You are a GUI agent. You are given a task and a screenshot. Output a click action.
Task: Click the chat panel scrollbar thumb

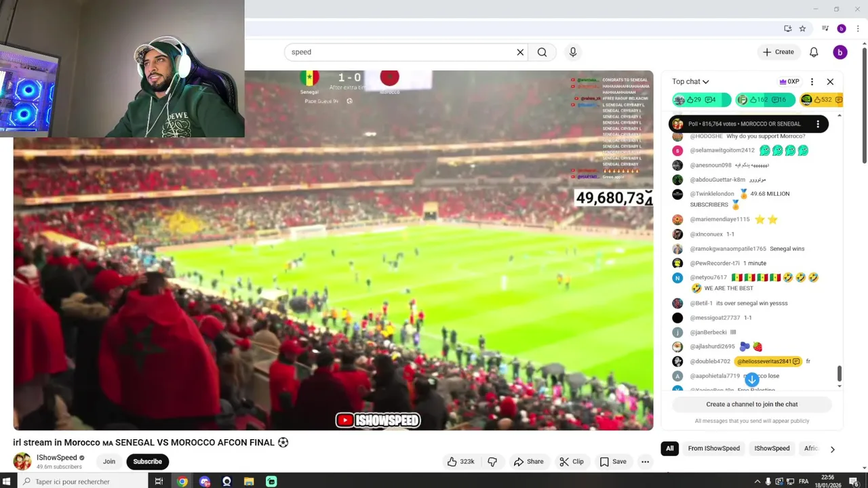click(840, 373)
